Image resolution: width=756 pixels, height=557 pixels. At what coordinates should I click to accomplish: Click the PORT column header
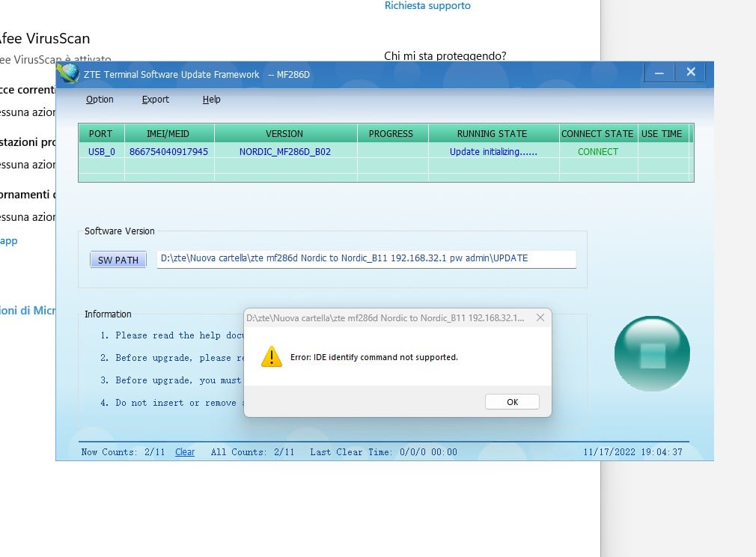click(x=101, y=133)
